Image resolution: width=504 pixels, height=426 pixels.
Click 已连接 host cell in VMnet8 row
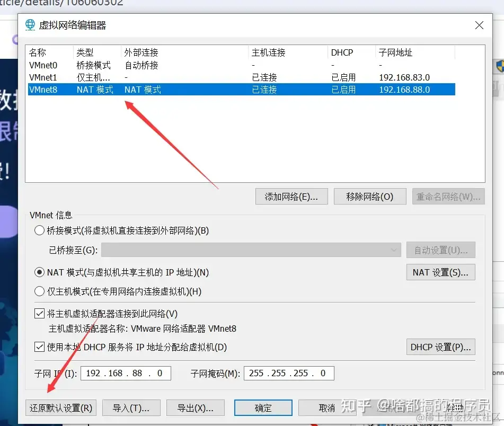[264, 90]
